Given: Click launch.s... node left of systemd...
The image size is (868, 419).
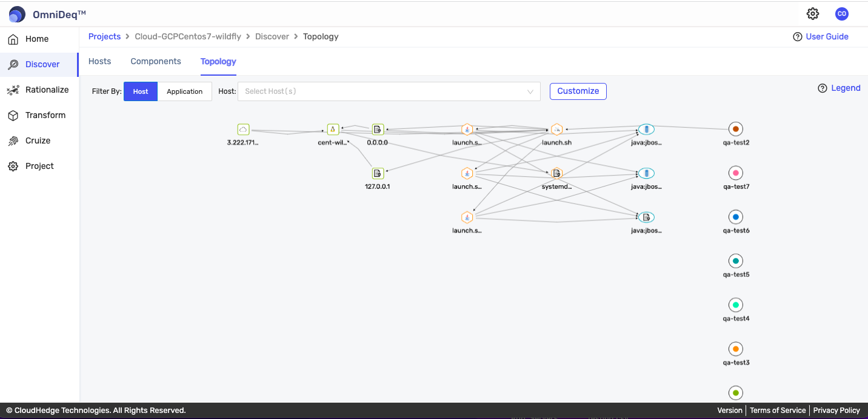Looking at the screenshot, I should pos(467,173).
